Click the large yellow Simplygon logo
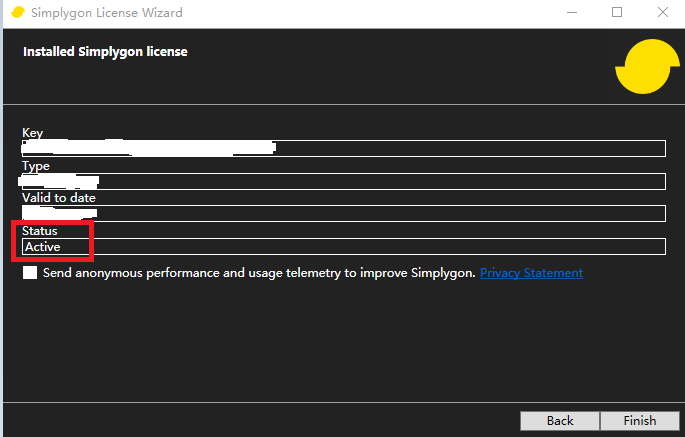The width and height of the screenshot is (685, 437). (642, 66)
